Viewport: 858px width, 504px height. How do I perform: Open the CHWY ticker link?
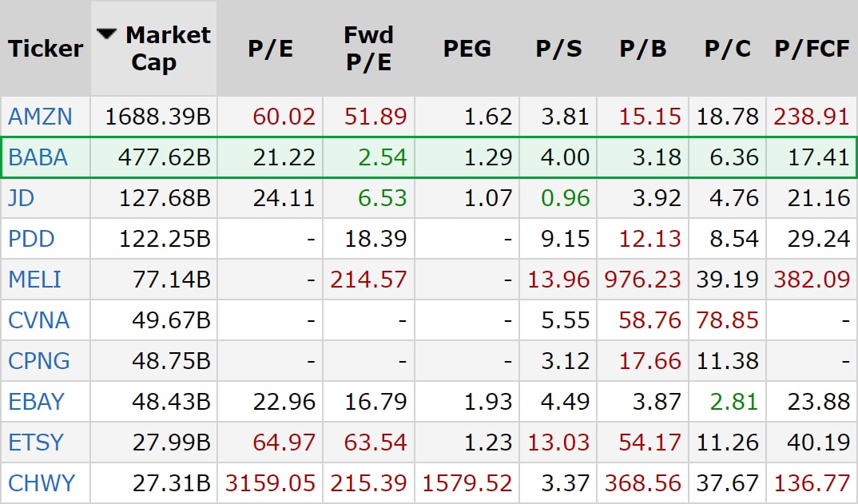point(42,482)
